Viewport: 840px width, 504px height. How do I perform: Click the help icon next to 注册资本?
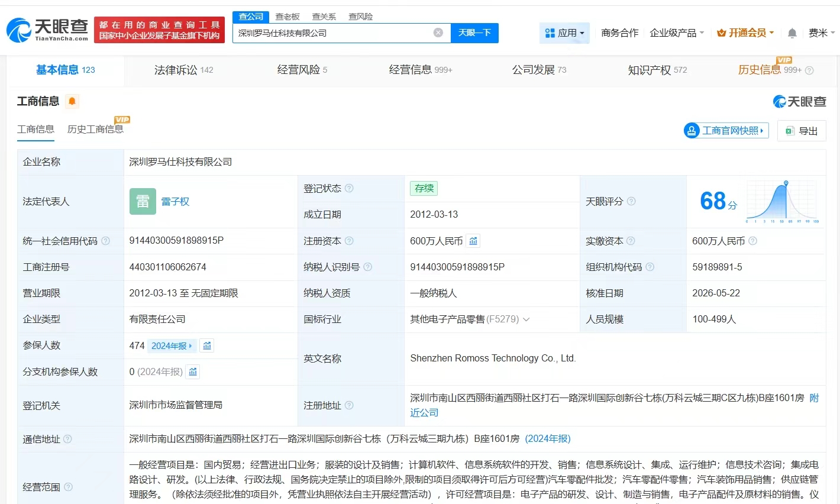(349, 241)
